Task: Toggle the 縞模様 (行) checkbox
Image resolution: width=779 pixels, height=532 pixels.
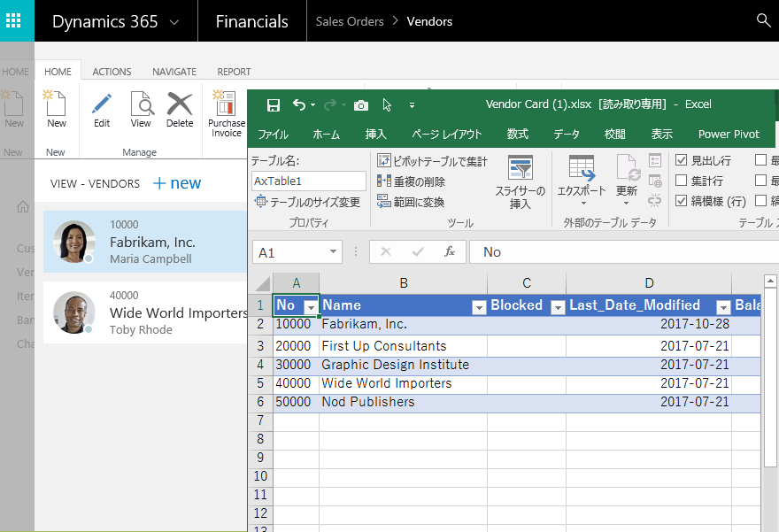Action: 681,201
